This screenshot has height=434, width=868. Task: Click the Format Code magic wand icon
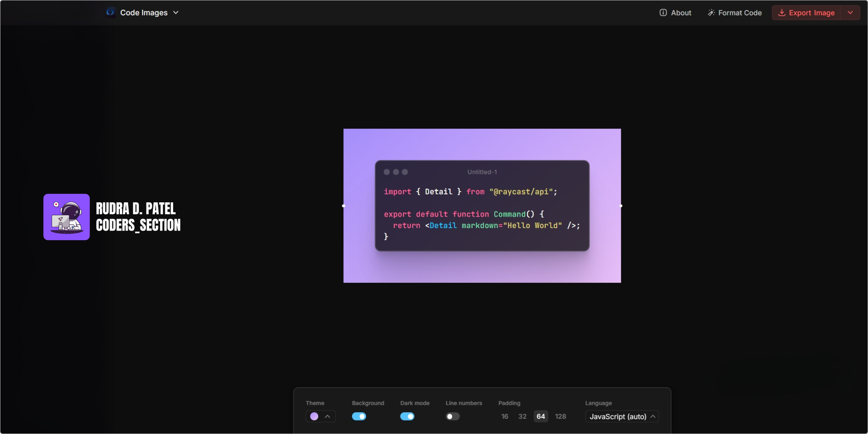pos(711,12)
